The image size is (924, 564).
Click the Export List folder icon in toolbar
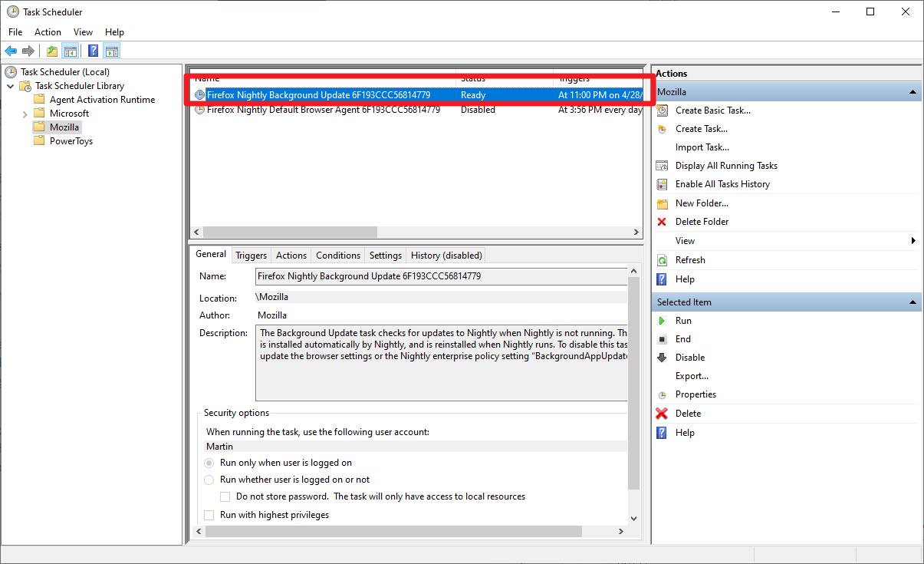click(x=51, y=51)
